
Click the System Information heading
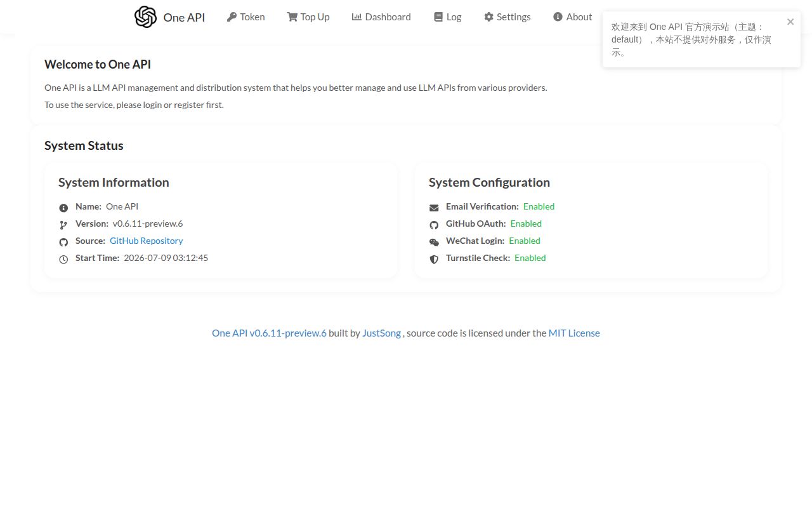(x=114, y=182)
